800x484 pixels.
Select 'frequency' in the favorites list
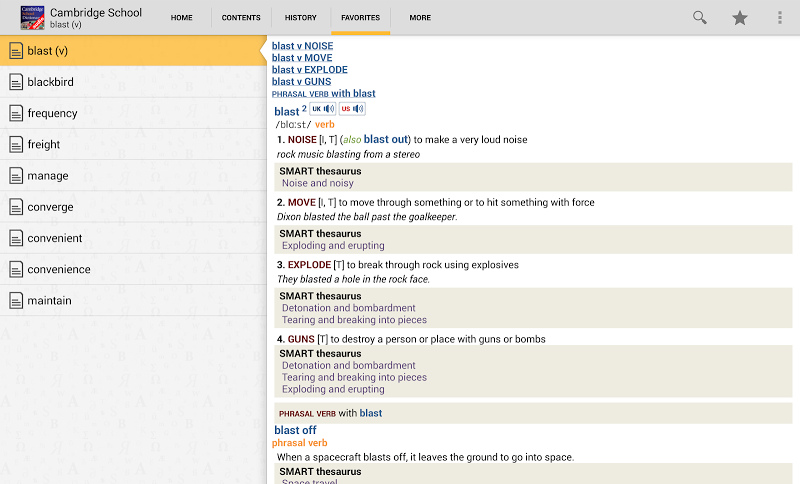(x=133, y=113)
